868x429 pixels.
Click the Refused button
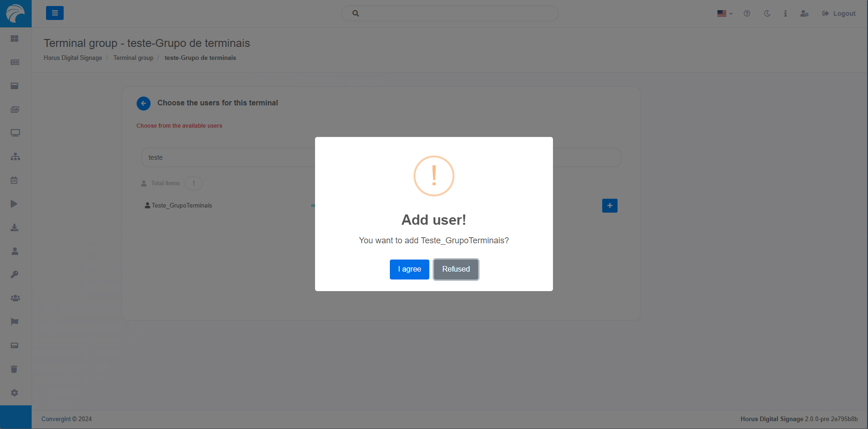[x=456, y=269]
